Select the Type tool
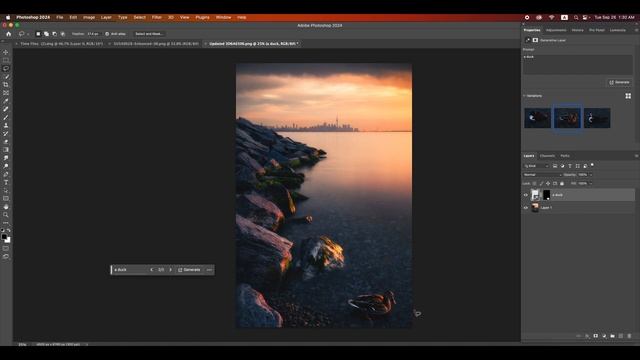The image size is (640, 360). pos(6,182)
